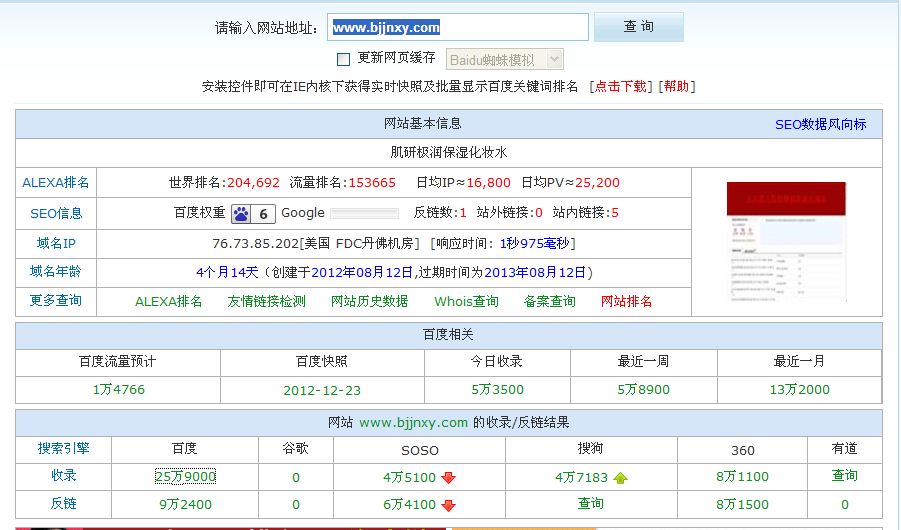Enable the 更新网页缓存 checkbox
The width and height of the screenshot is (901, 530).
344,59
